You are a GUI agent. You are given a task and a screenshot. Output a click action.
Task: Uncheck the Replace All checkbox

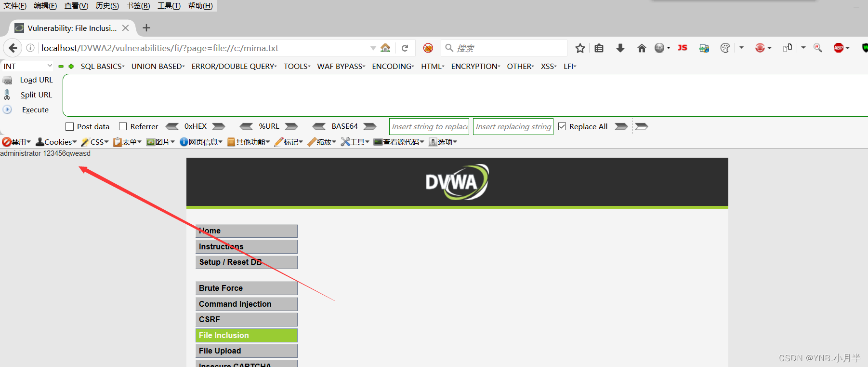[x=562, y=126]
